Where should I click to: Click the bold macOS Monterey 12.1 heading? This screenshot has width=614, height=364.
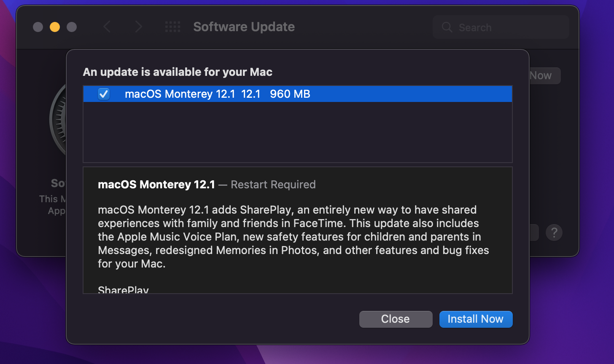coord(156,185)
